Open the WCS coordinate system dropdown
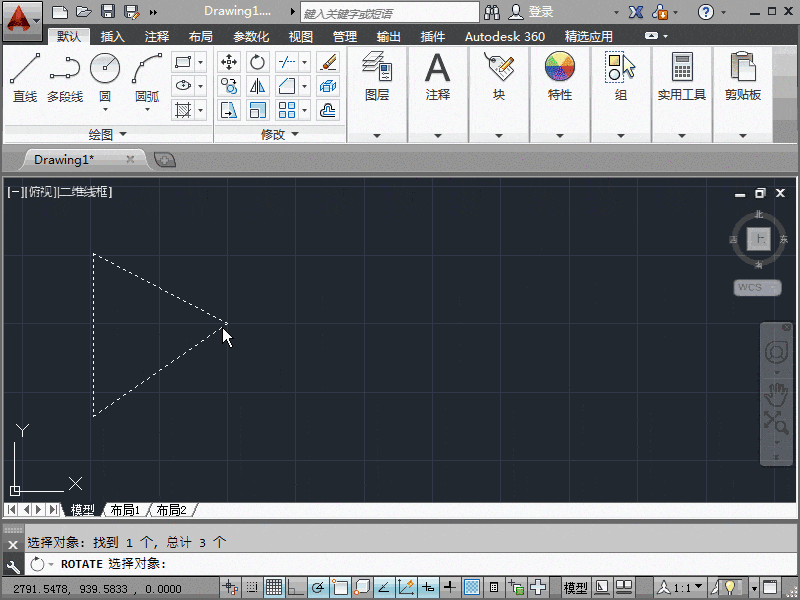Viewport: 800px width, 600px height. [x=756, y=287]
